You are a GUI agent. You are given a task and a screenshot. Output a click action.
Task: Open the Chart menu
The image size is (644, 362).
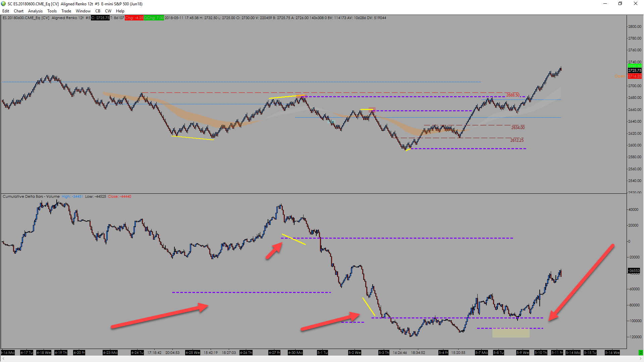[18, 11]
